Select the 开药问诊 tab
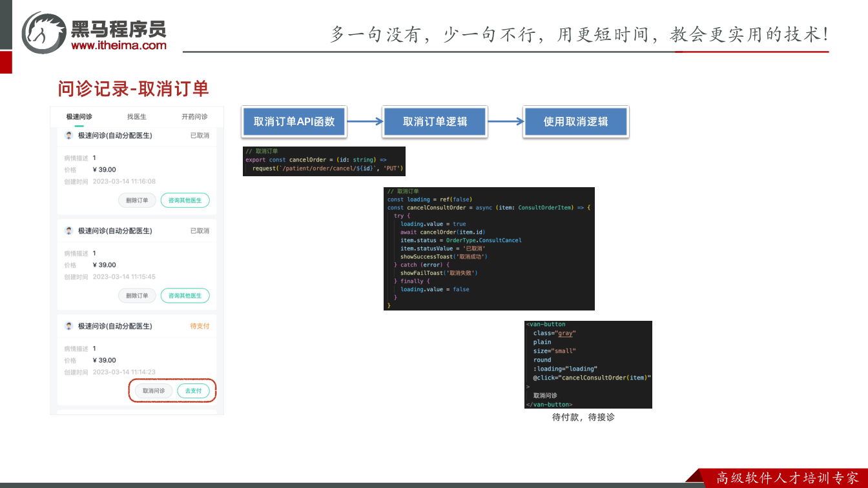The width and height of the screenshot is (868, 488). click(x=194, y=117)
